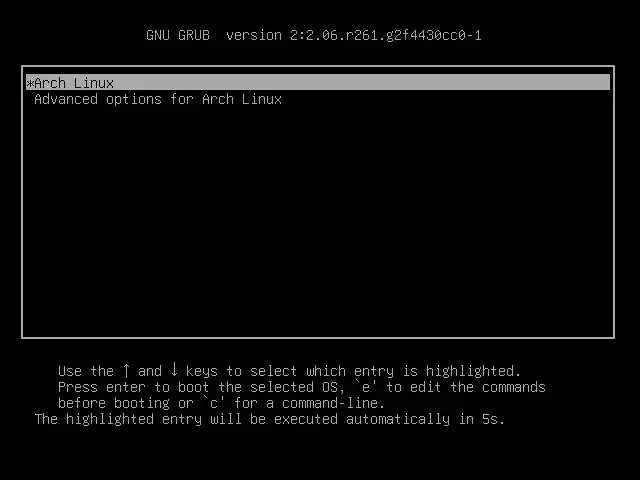
Task: Click the 'c' command-line key hint
Action: point(213,403)
